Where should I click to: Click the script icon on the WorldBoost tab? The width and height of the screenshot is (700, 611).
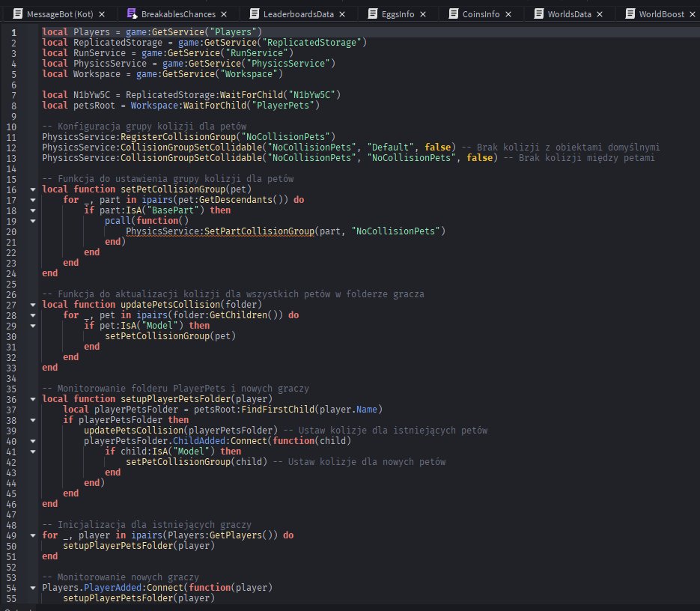[x=630, y=13]
